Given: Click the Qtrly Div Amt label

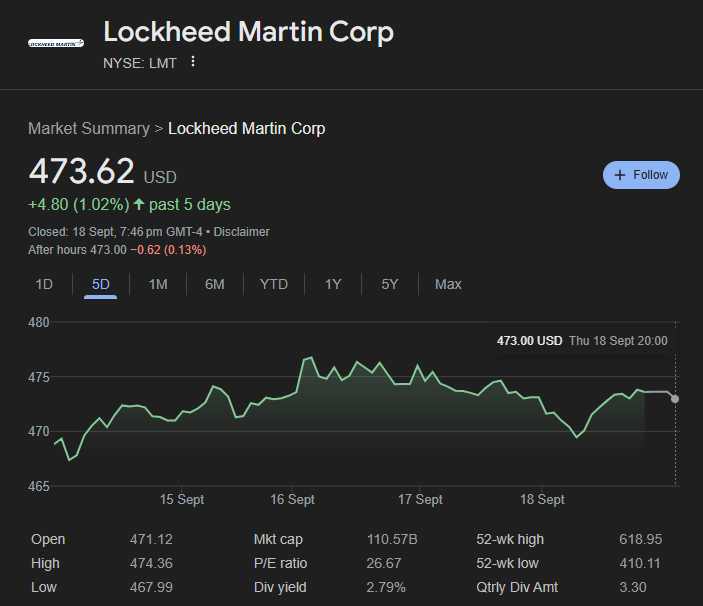Looking at the screenshot, I should click(x=517, y=587).
